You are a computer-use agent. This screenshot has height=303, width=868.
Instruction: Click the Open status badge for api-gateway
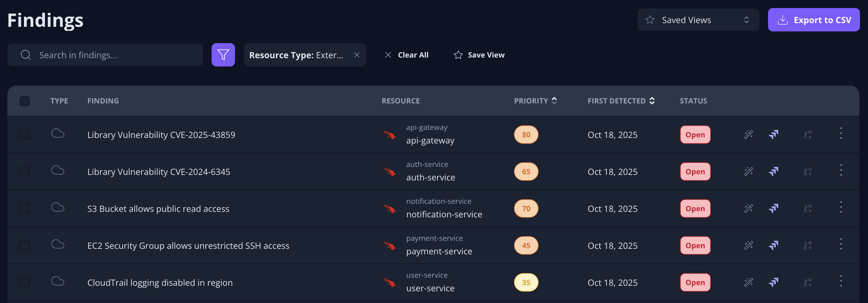695,135
